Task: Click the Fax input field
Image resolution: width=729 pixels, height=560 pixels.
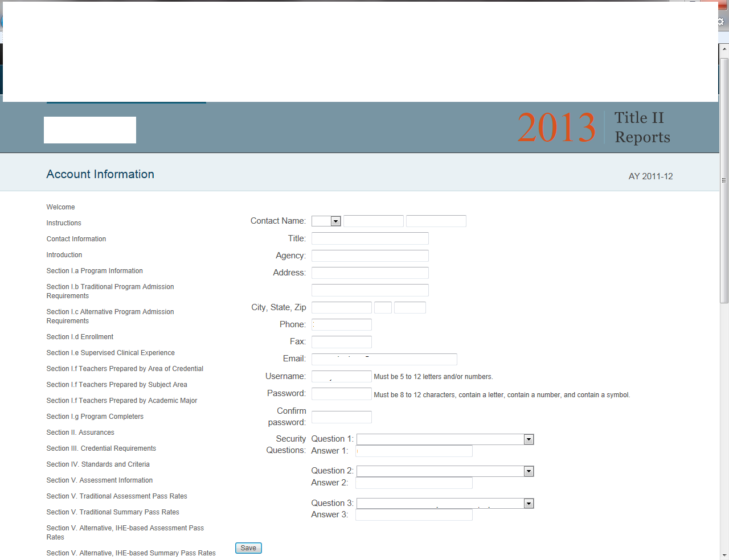Action: click(342, 342)
